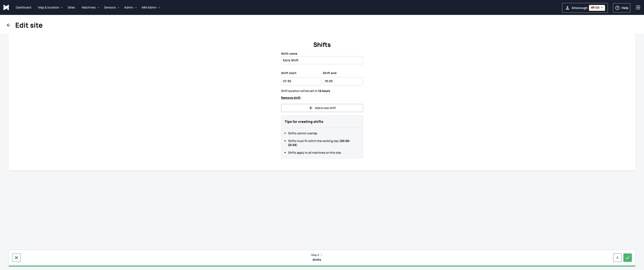Expand the Sensors menu
The width and height of the screenshot is (644, 270).
pyautogui.click(x=111, y=7)
